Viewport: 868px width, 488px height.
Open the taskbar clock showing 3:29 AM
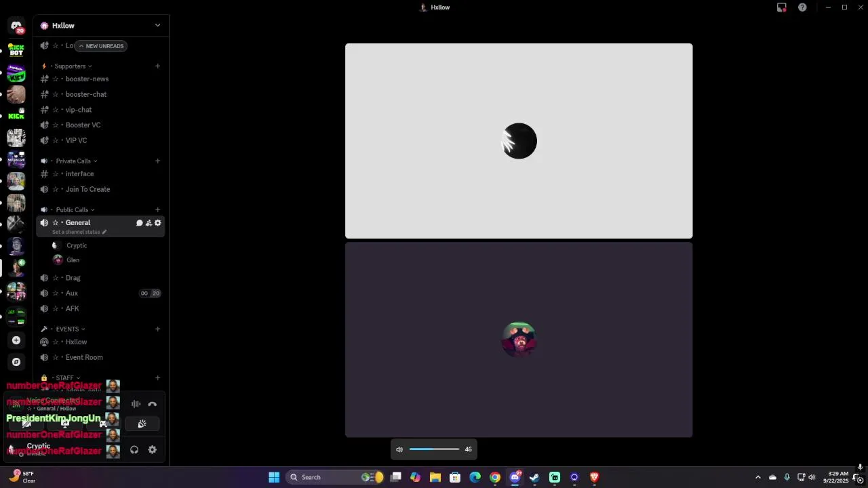click(837, 477)
